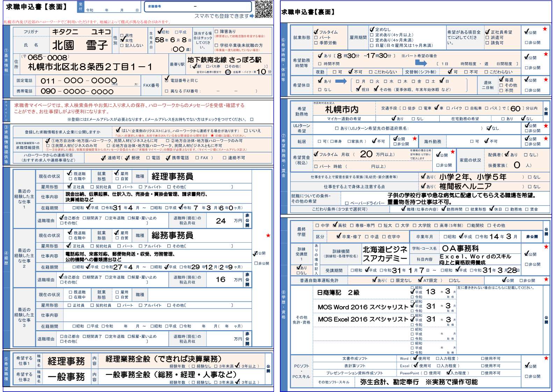Click the 求職申込書【裏面】 page heading
This screenshot has width=555, height=392.
pos(308,12)
